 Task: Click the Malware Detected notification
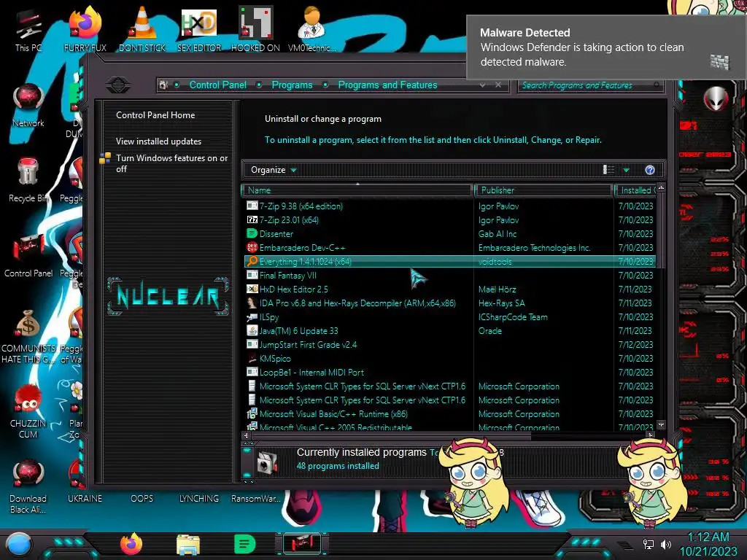point(606,47)
